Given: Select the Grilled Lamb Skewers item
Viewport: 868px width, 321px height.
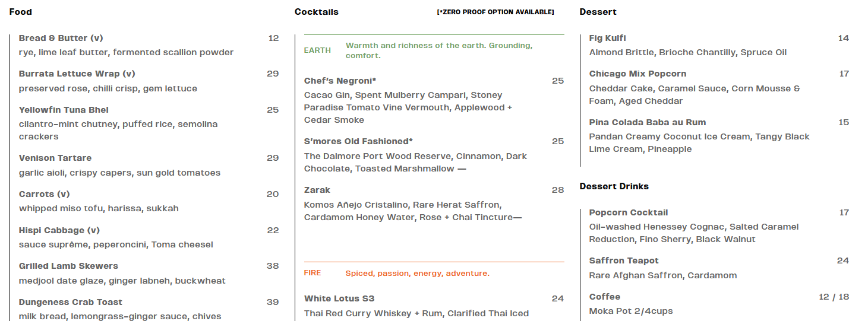Looking at the screenshot, I should [x=68, y=266].
